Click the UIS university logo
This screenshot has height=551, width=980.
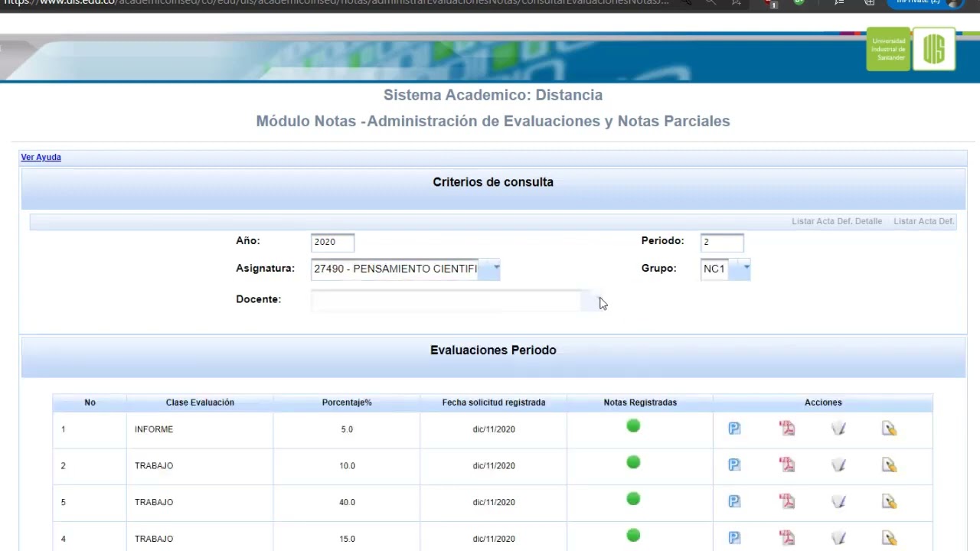click(934, 49)
